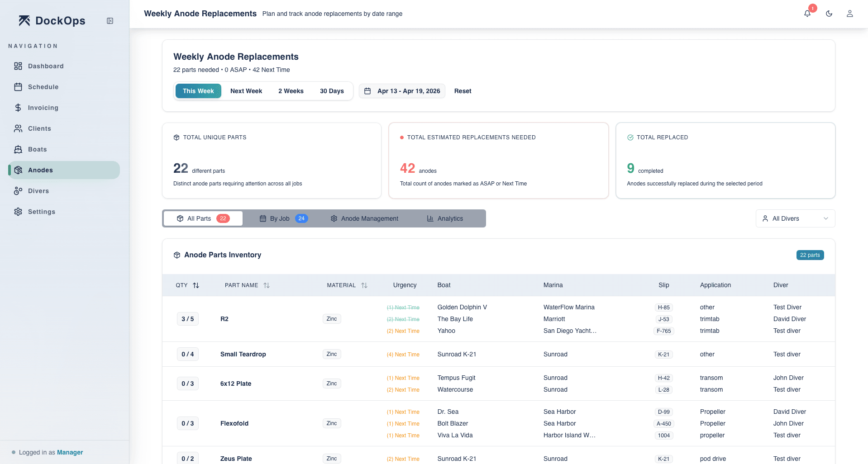Click the R2 quantity 3 / 5 box
The height and width of the screenshot is (464, 868).
click(188, 319)
